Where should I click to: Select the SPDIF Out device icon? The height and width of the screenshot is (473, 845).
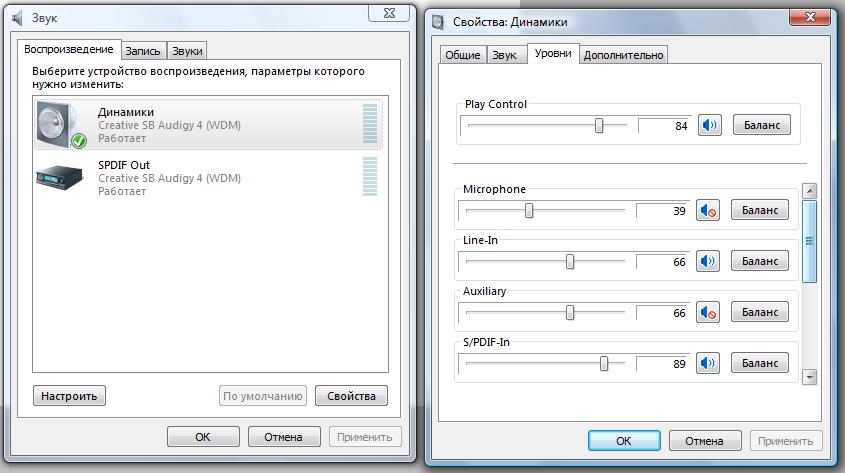coord(61,176)
